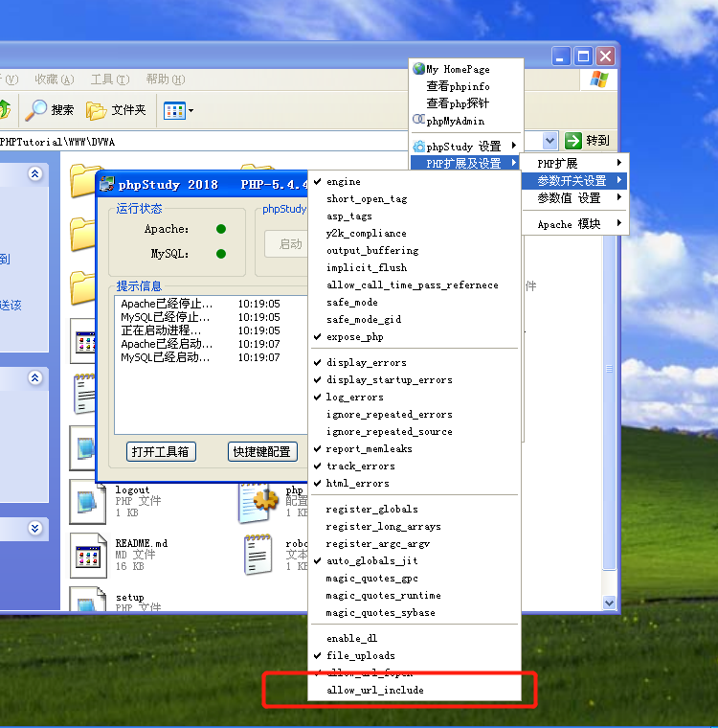Click the 快捷键配置 button
The height and width of the screenshot is (728, 718).
point(262,452)
